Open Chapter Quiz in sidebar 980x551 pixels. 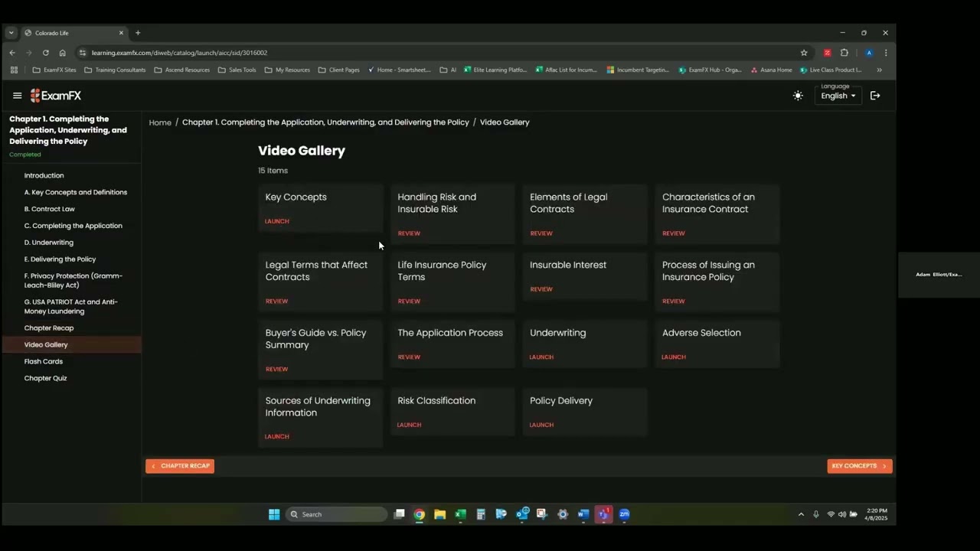coord(45,378)
